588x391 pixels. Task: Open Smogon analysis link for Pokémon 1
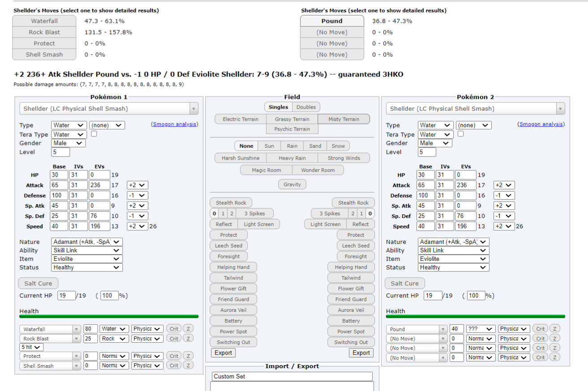coord(175,124)
